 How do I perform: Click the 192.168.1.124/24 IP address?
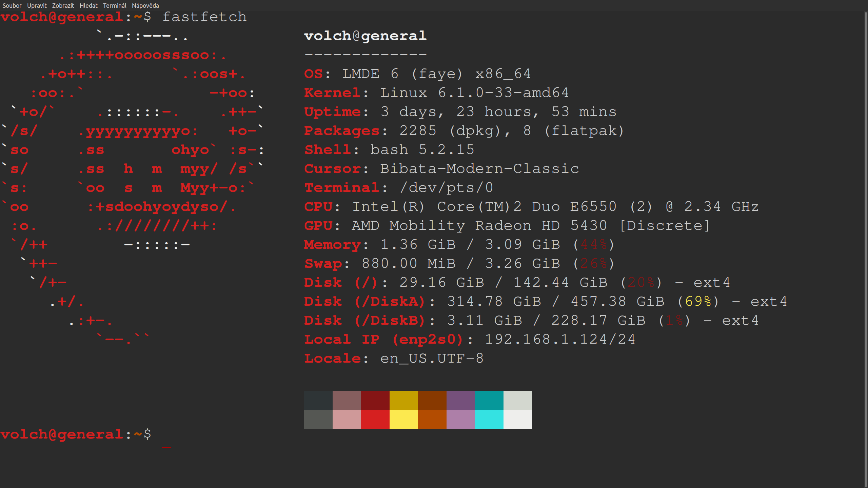pyautogui.click(x=560, y=339)
